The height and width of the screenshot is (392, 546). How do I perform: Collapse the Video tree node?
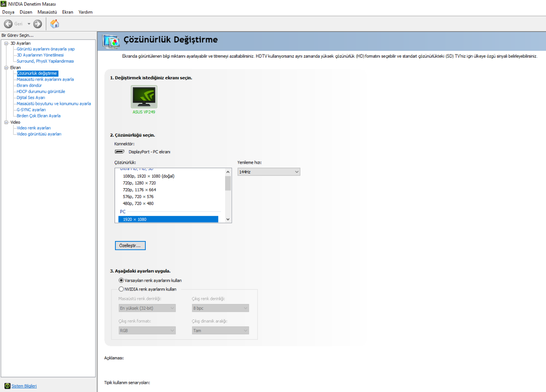(7, 122)
